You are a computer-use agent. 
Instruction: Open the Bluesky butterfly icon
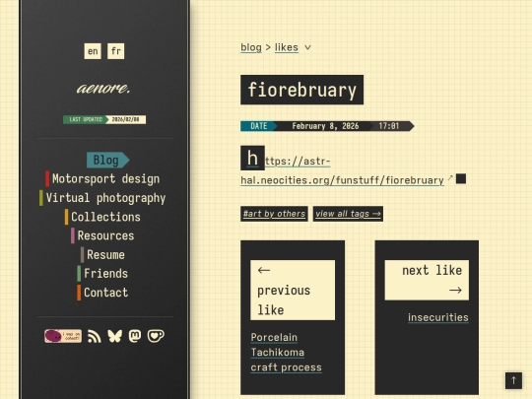coord(114,336)
